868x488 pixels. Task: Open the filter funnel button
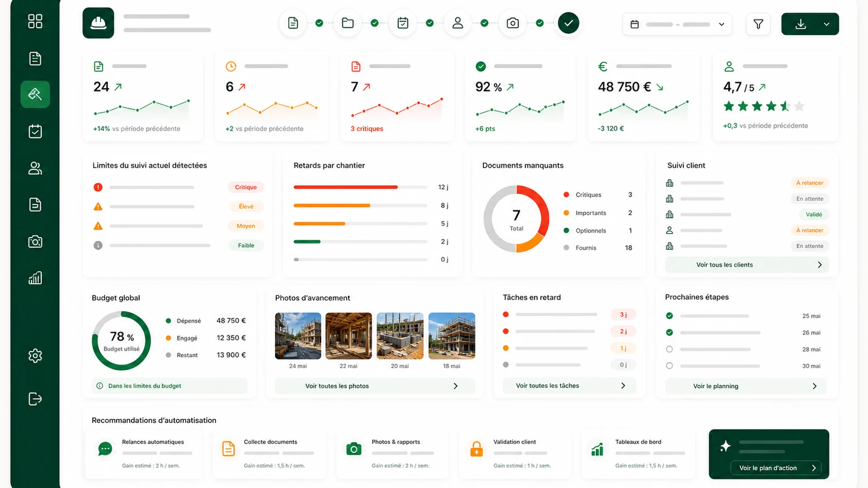[758, 24]
